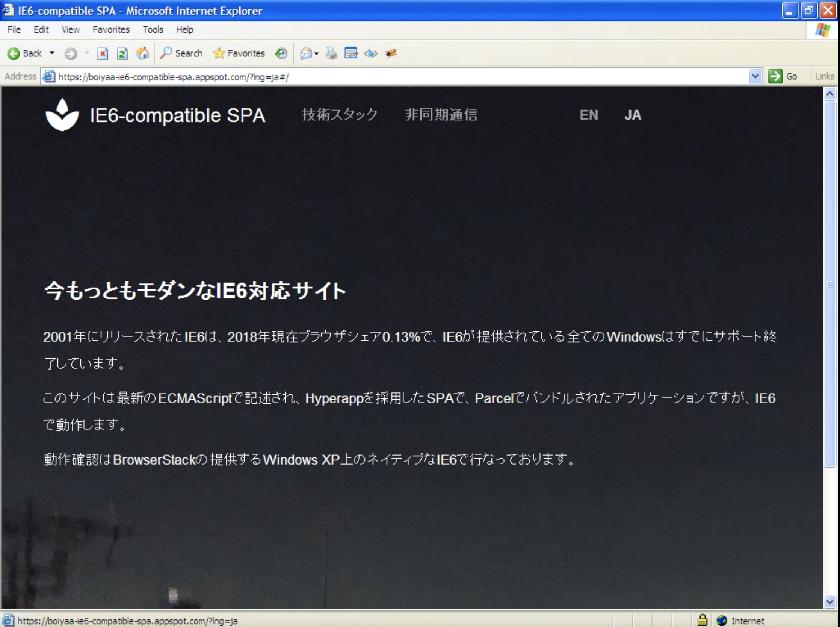Open the Back history dropdown arrow
This screenshot has height=627, width=840.
tap(52, 53)
